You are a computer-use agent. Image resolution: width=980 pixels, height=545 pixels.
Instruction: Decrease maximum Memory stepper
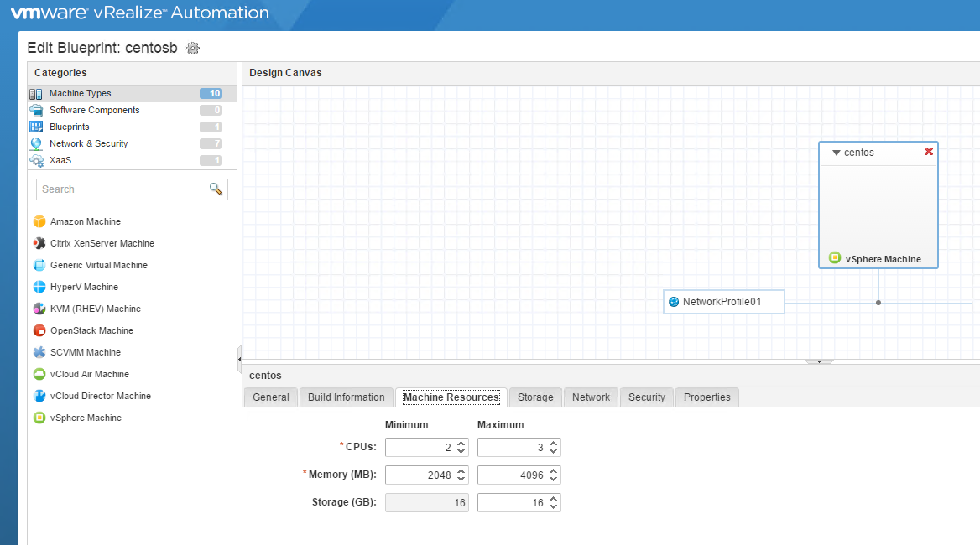tap(553, 479)
